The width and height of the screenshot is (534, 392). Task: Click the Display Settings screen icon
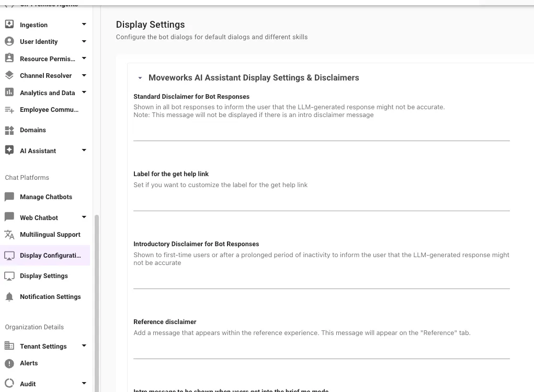[9, 276]
